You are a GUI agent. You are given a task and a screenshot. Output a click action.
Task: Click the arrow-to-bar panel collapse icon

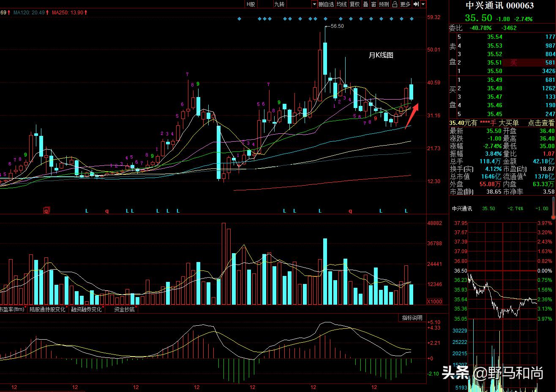pos(416,4)
